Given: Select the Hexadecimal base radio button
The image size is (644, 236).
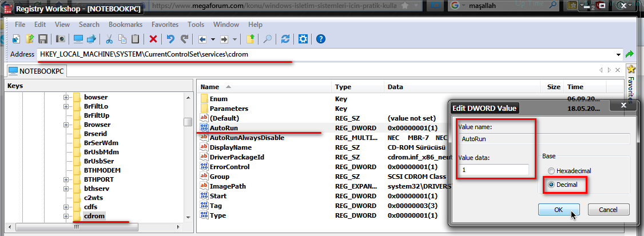Looking at the screenshot, I should click(x=551, y=171).
